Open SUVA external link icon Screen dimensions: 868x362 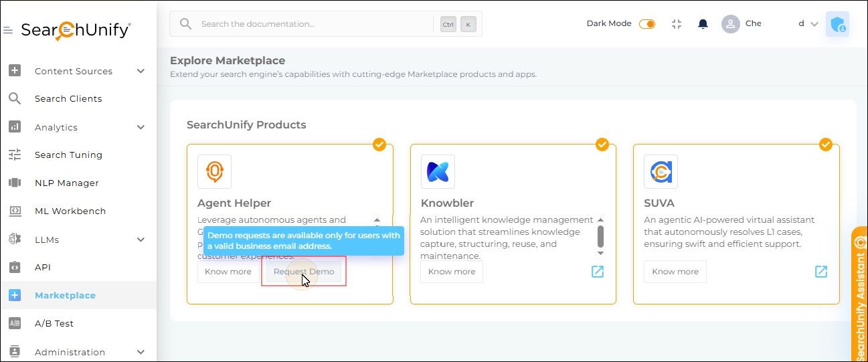pyautogui.click(x=821, y=271)
